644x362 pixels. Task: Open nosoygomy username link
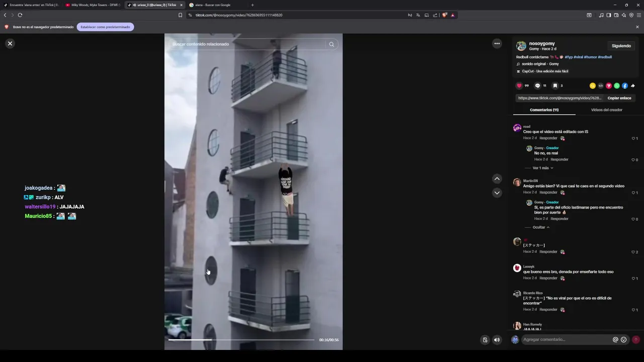click(x=542, y=44)
